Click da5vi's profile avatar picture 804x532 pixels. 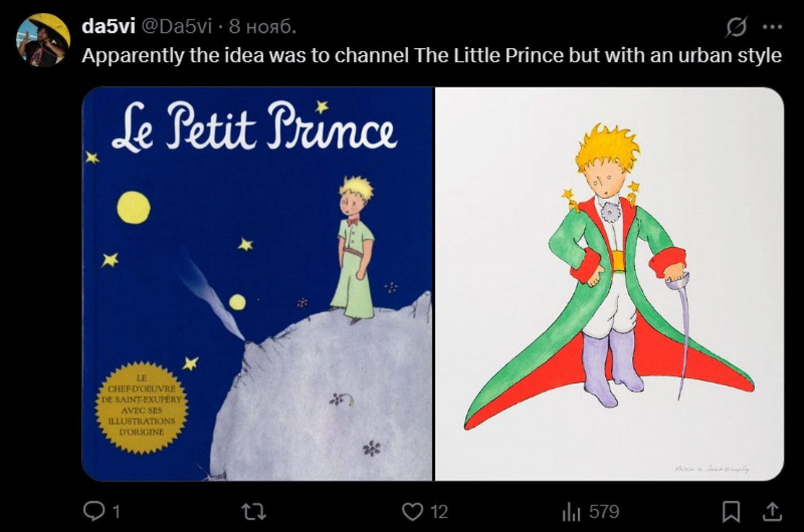pos(44,40)
